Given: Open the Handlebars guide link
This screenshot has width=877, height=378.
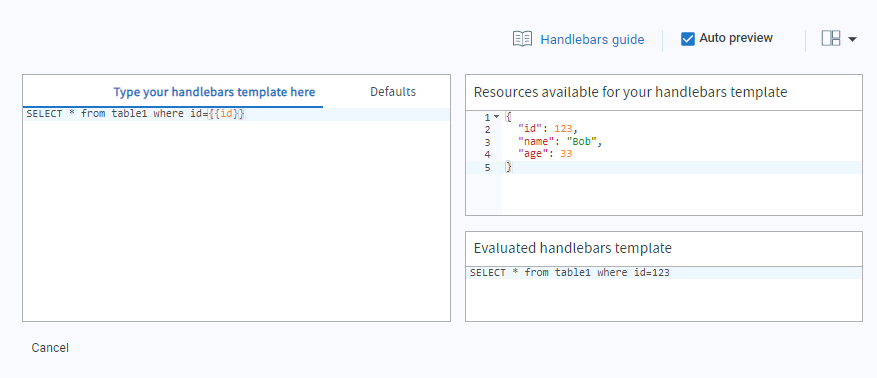Looking at the screenshot, I should (x=592, y=40).
